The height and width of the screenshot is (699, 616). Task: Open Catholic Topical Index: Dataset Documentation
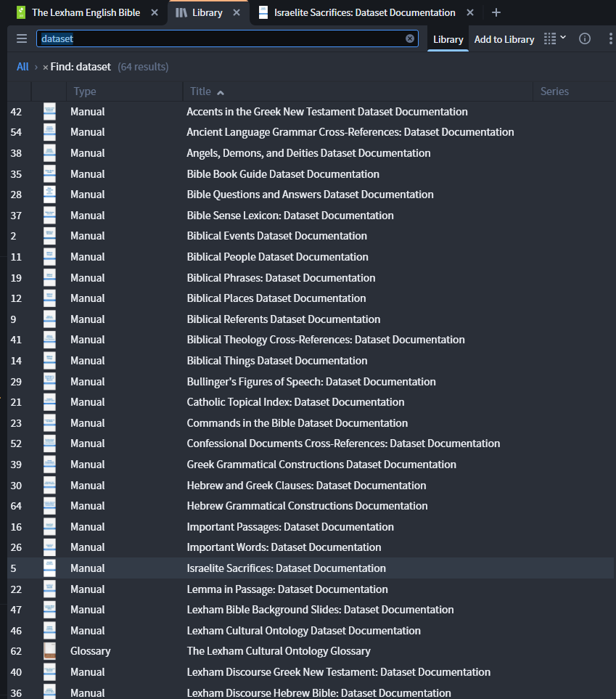click(295, 402)
